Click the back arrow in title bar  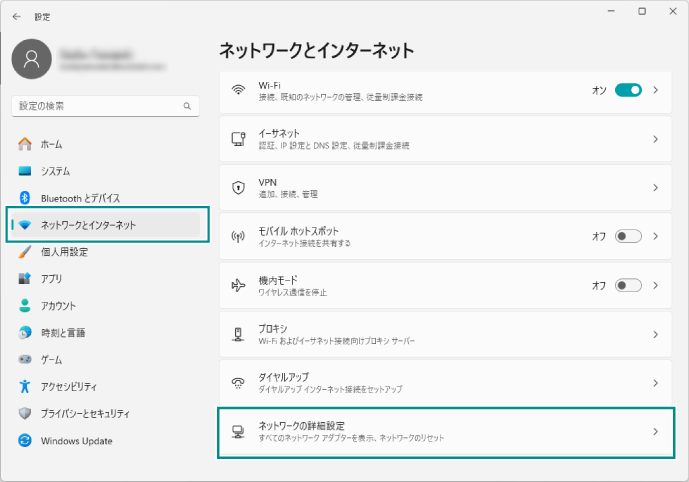(x=16, y=16)
